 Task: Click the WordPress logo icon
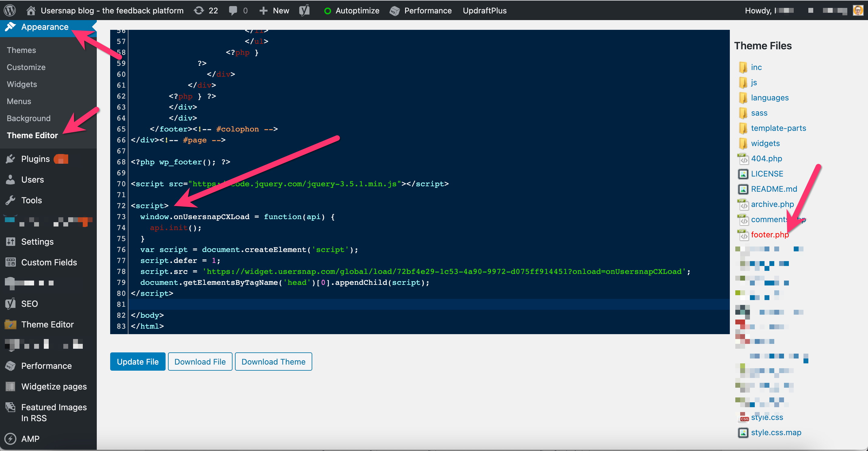pyautogui.click(x=10, y=10)
